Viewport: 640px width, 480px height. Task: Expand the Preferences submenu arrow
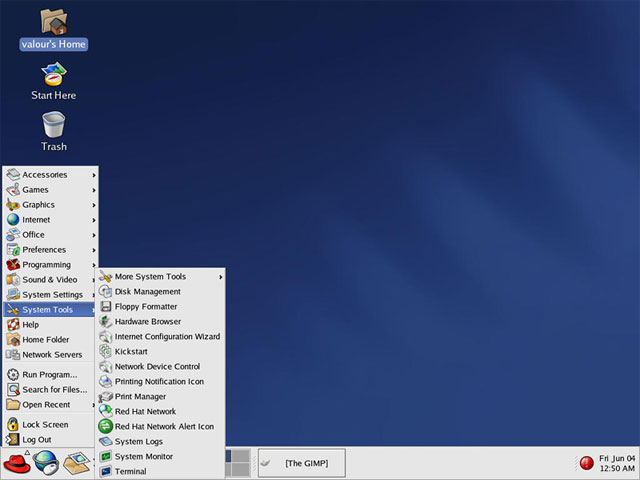(x=94, y=250)
